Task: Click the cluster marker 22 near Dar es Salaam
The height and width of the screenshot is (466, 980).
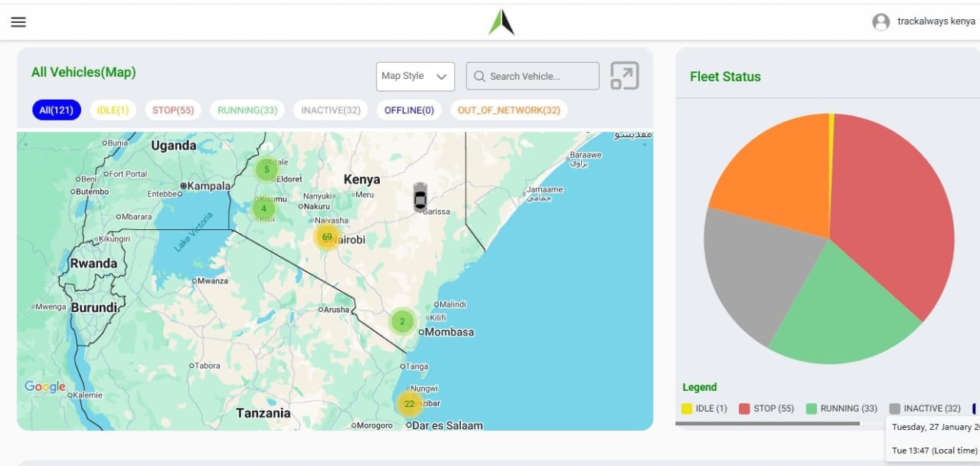Action: (x=410, y=402)
